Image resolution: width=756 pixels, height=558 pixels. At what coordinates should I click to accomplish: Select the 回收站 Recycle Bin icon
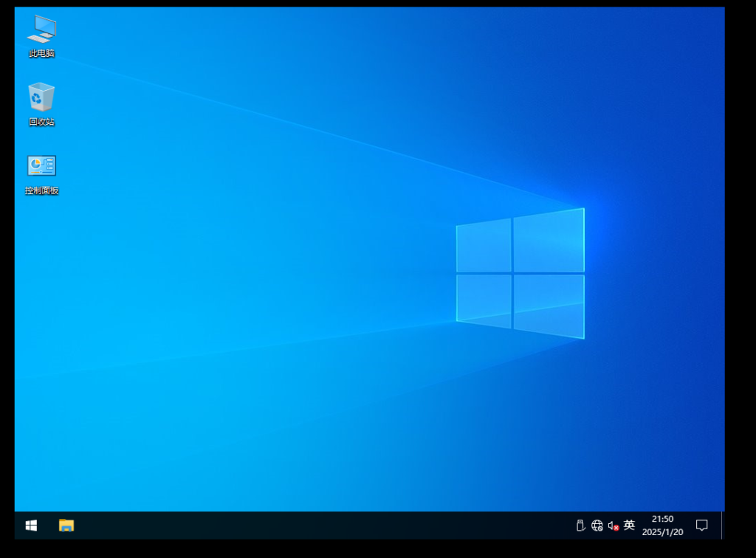pyautogui.click(x=41, y=97)
